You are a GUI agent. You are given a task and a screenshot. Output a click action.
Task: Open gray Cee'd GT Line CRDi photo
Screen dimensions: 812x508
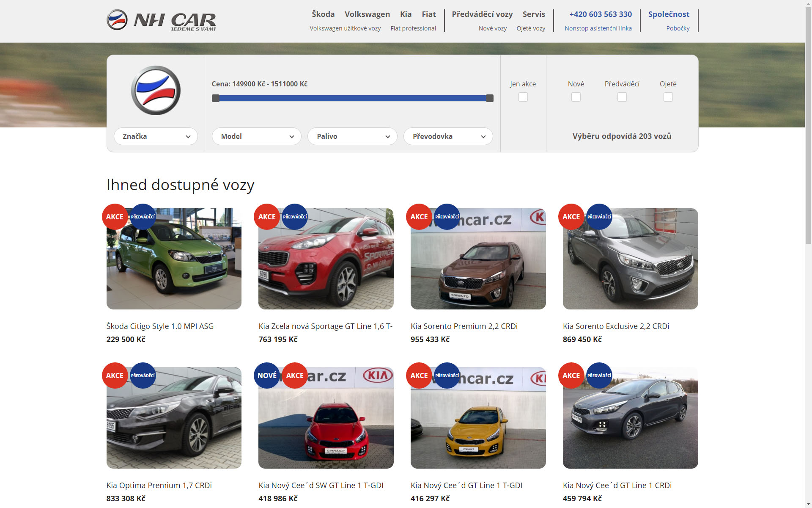click(631, 418)
